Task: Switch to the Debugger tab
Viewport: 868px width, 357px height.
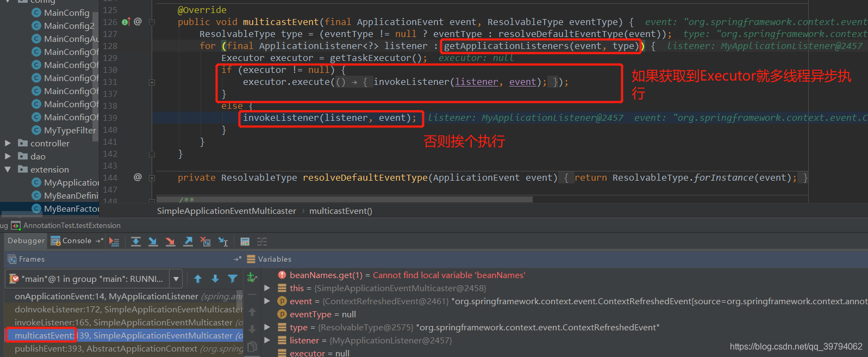Action: click(x=26, y=241)
